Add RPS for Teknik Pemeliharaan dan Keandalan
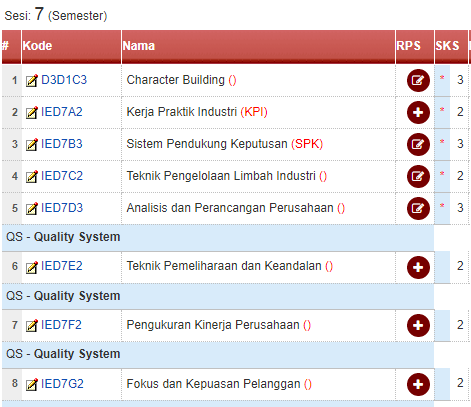Screen dimensions: 471x407 click(x=418, y=267)
